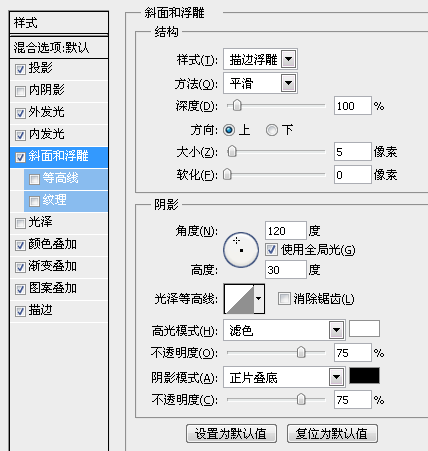Uncheck the 斜面和浮雕 checkbox

(x=20, y=157)
